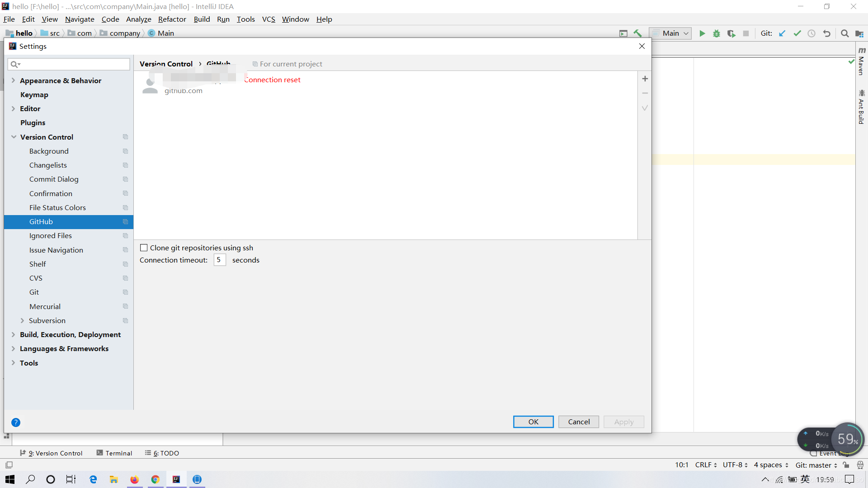868x488 pixels.
Task: Click the Build hammer icon
Action: coord(637,33)
